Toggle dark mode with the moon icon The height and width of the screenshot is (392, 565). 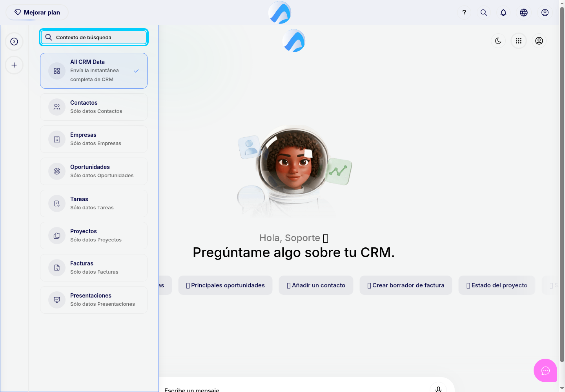click(x=498, y=41)
